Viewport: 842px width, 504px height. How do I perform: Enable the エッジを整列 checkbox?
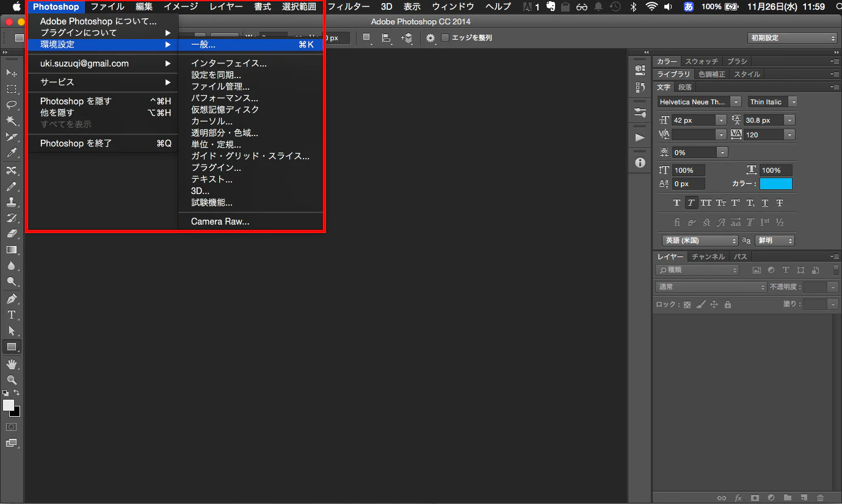click(445, 38)
